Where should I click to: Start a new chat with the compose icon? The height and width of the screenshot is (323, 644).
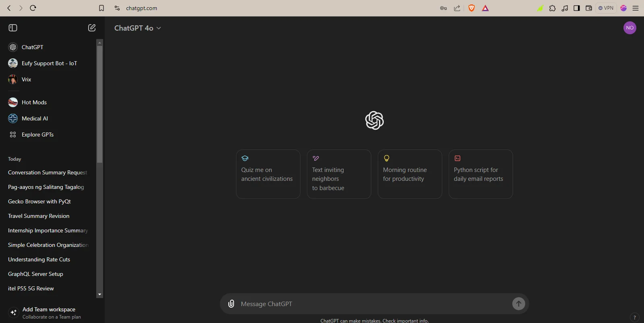click(x=92, y=28)
